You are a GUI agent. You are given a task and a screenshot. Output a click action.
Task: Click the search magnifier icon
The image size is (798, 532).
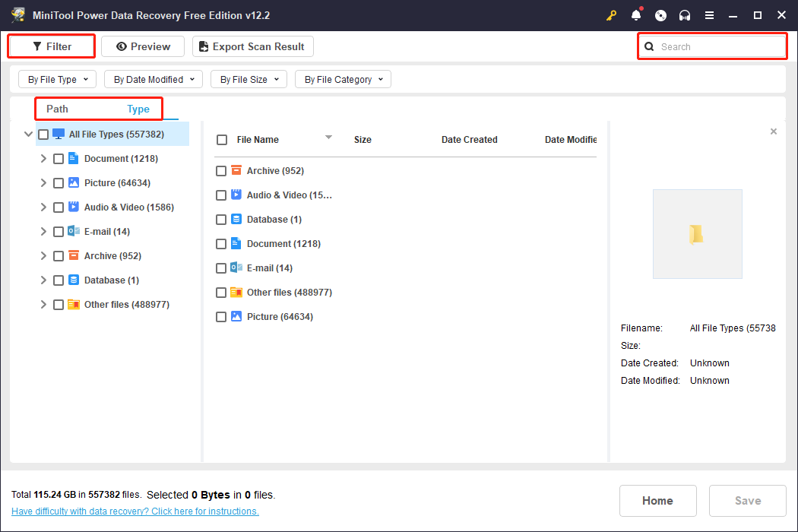point(649,47)
